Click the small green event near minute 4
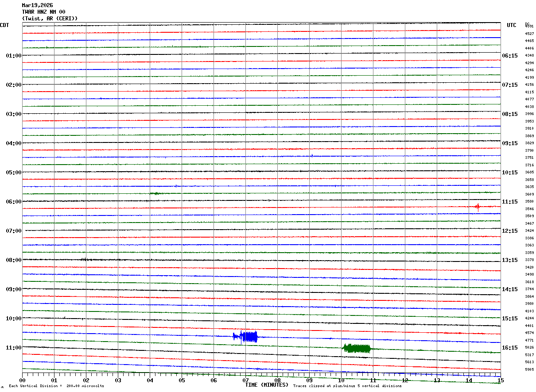The width and height of the screenshot is (536, 392). [156, 193]
